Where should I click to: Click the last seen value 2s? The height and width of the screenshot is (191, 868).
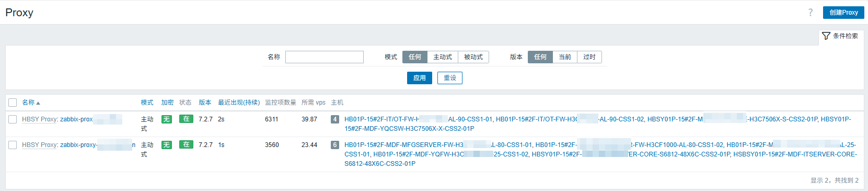[221, 119]
